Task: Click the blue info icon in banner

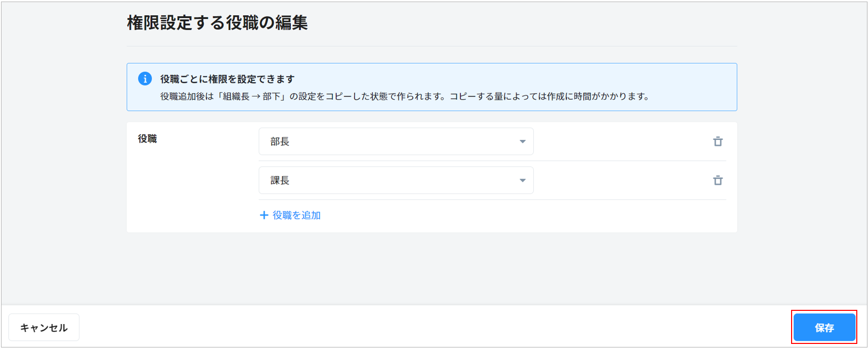Action: pos(145,79)
